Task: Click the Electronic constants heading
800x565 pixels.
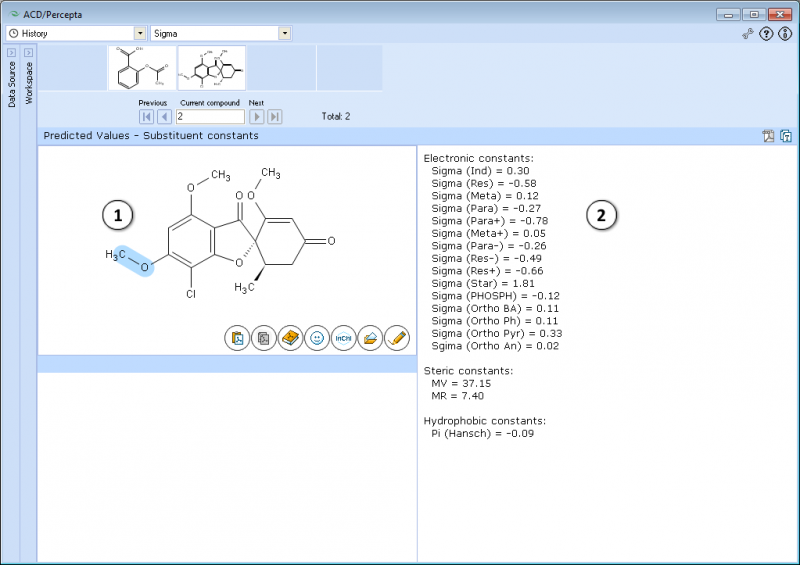Action: point(479,159)
